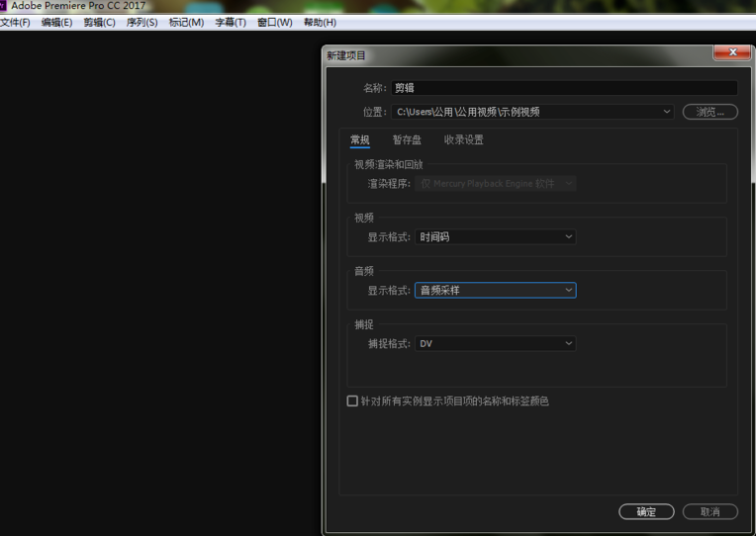Open the 序列(S) menu
756x536 pixels.
142,23
